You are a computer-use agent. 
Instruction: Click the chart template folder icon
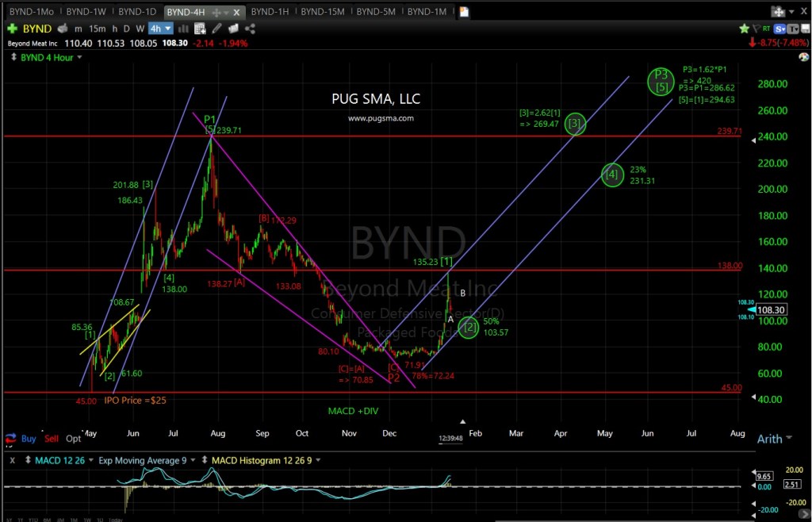pos(234,29)
